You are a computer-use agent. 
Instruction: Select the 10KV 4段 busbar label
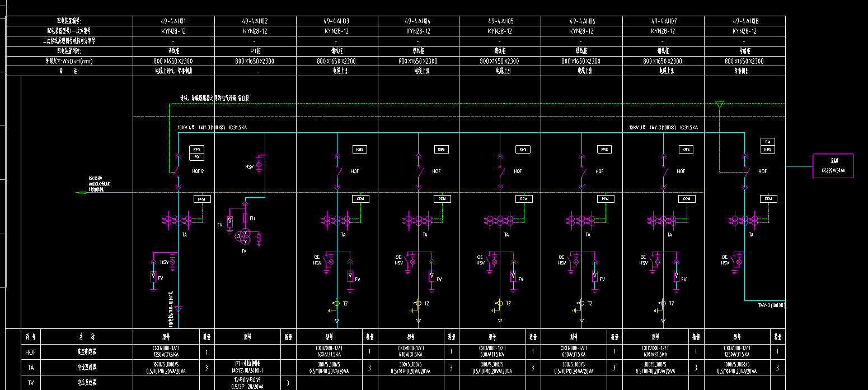212,128
